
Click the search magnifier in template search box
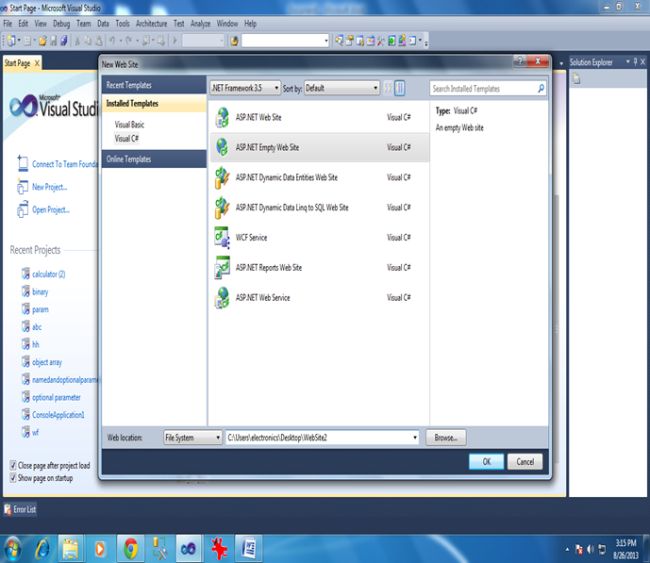[x=541, y=88]
